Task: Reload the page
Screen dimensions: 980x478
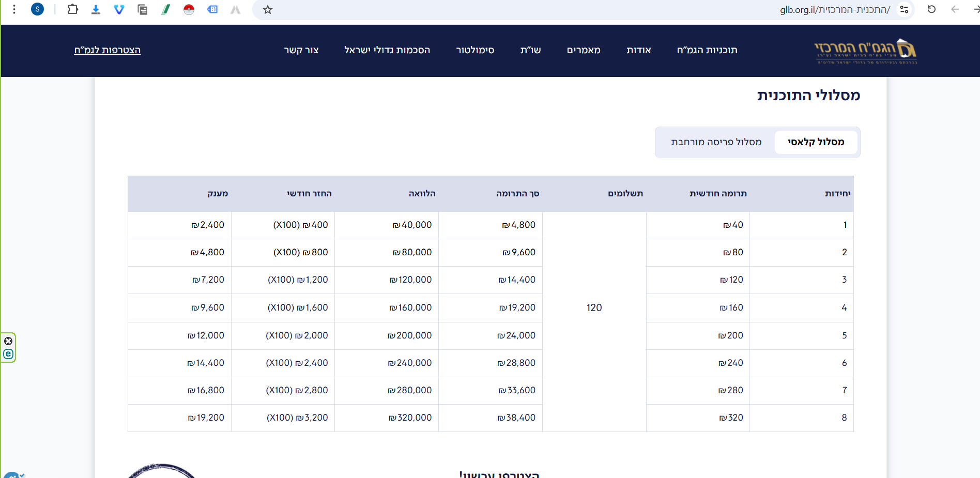Action: 931,9
